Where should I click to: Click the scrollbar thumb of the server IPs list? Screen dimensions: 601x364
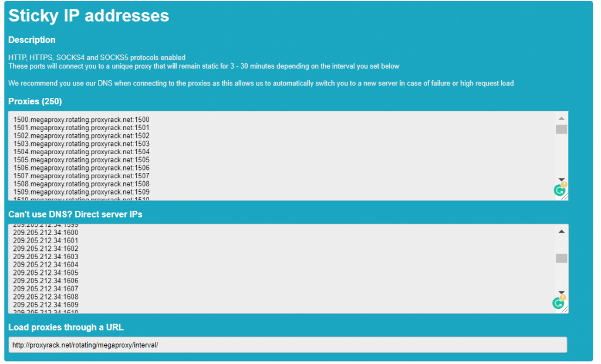(x=561, y=258)
